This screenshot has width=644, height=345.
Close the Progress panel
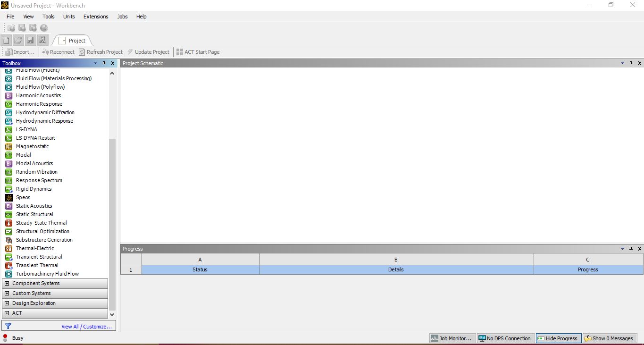point(640,249)
